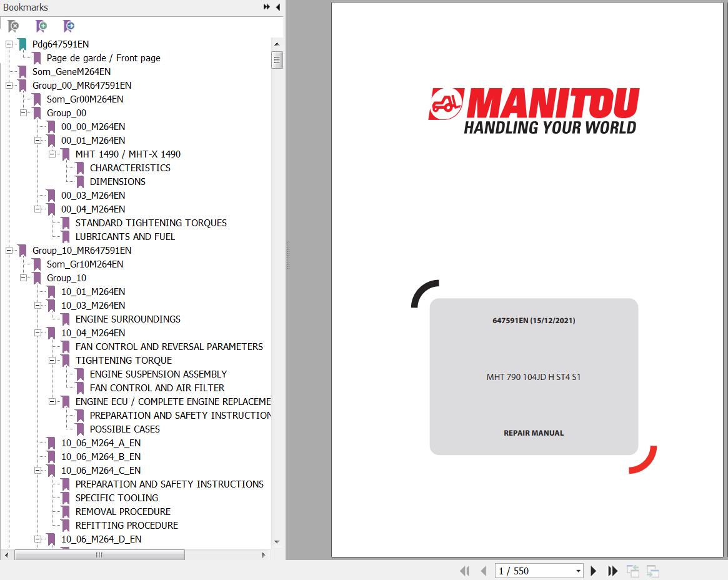This screenshot has width=728, height=580.
Task: Select the 00_00_M264EN bookmark
Action: (93, 127)
